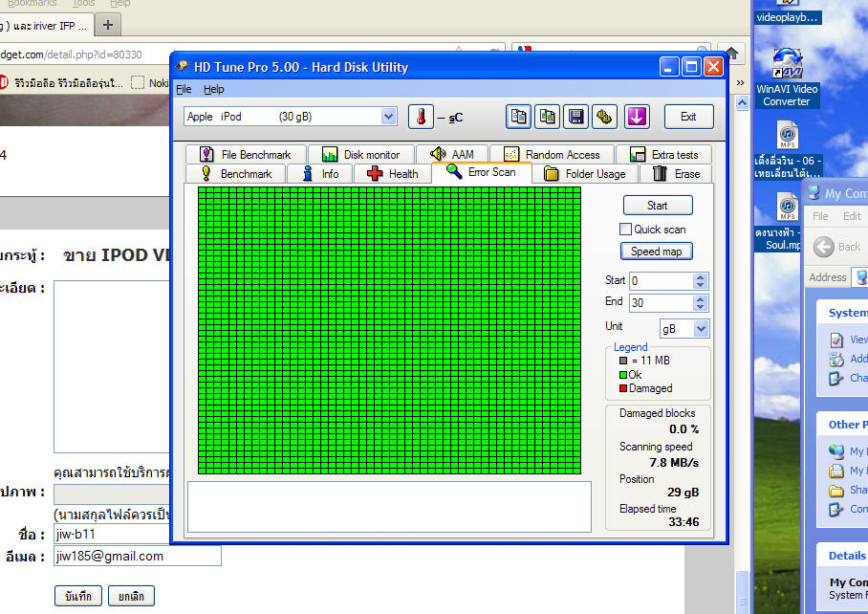Open the Folder Usage tab

pyautogui.click(x=584, y=174)
